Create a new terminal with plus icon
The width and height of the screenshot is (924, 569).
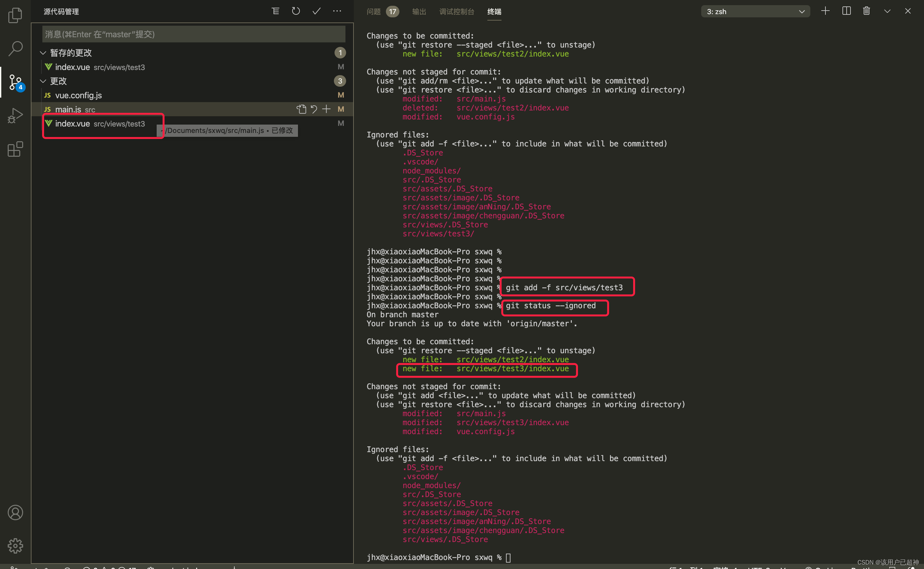click(x=825, y=11)
